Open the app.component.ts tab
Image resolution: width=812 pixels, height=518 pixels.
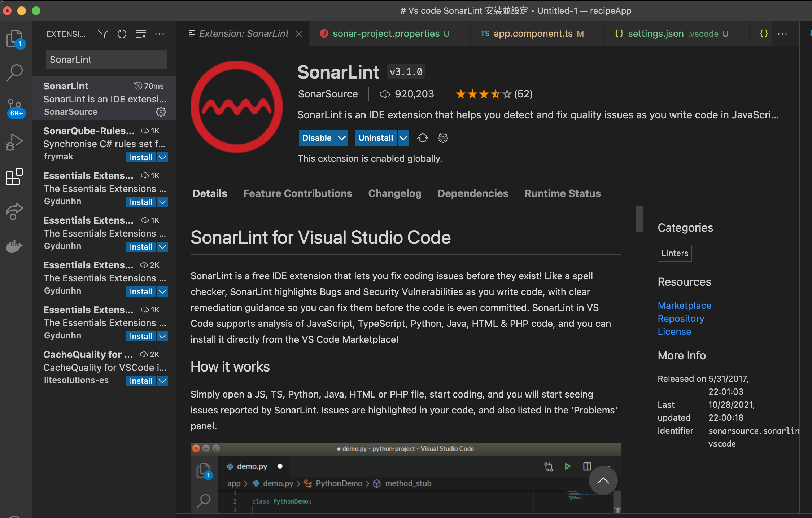(538, 34)
